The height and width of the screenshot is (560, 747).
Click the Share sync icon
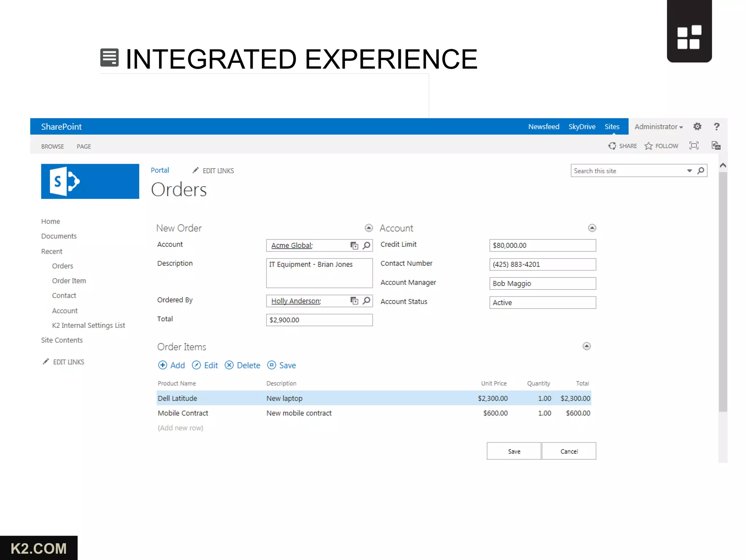[612, 146]
